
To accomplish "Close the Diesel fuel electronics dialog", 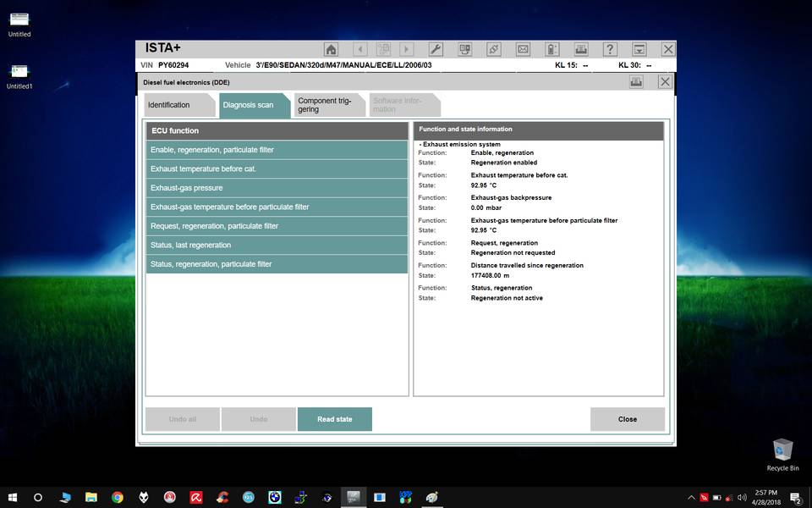I will (x=665, y=81).
